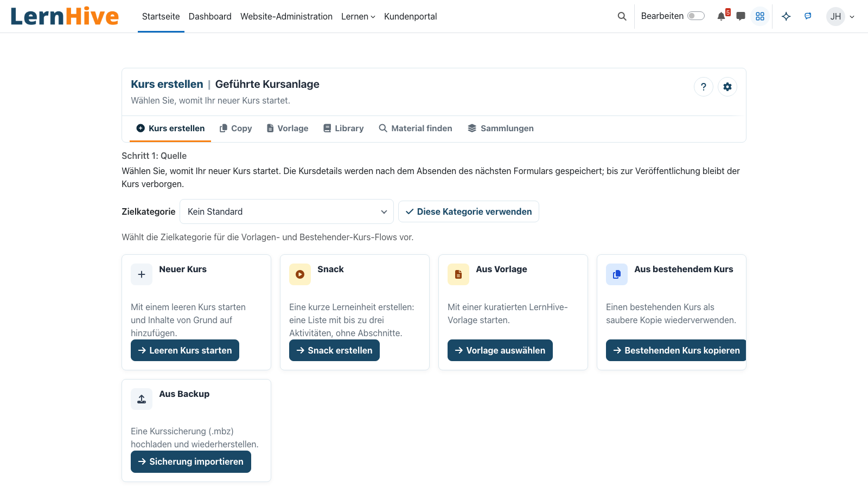Screen dimensions: 868x488
Task: Click Leeren Kurs starten button
Action: 185,350
